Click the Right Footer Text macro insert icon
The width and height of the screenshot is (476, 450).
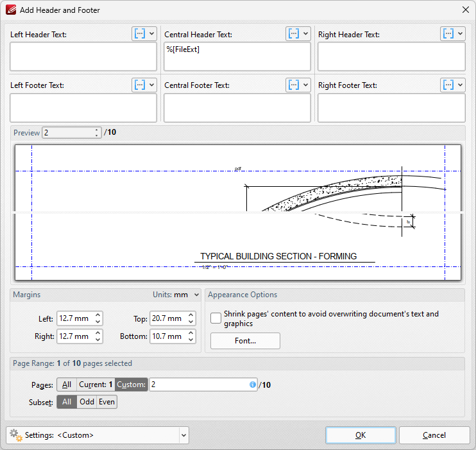click(x=448, y=85)
